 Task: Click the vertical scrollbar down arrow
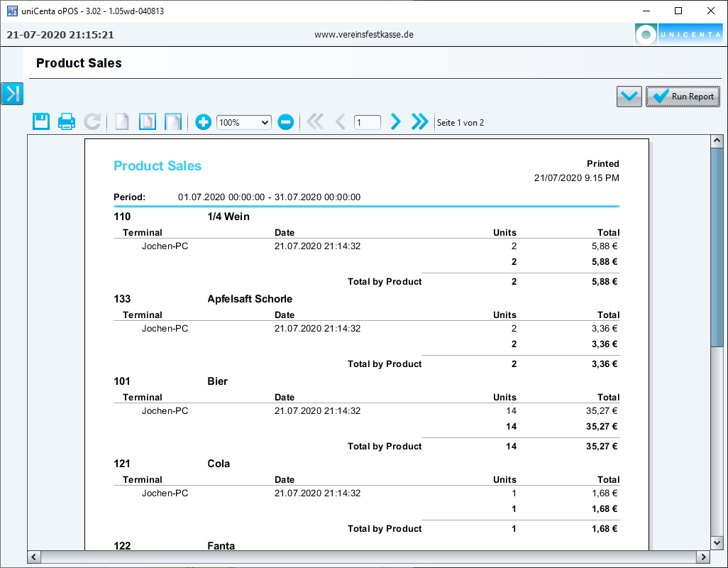pyautogui.click(x=717, y=542)
